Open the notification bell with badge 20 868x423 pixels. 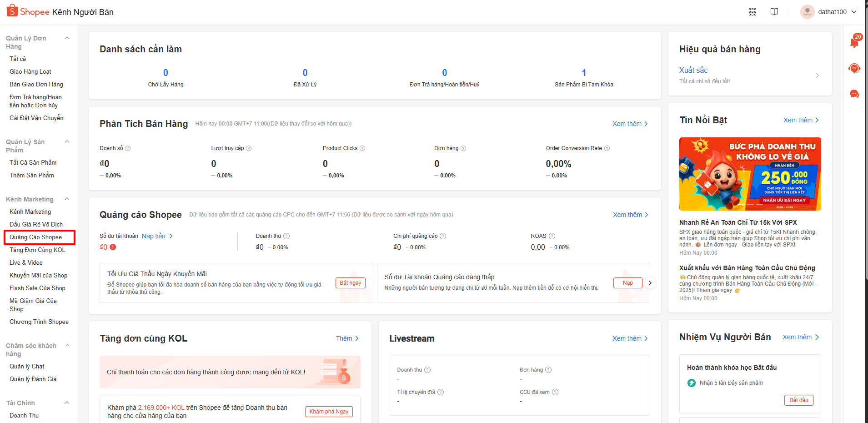pos(854,42)
